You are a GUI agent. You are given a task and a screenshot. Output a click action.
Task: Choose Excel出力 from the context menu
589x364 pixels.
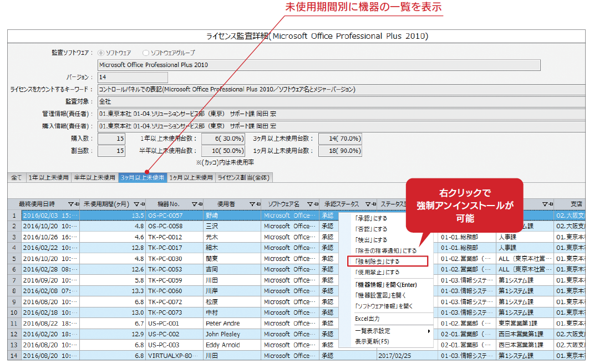pos(367,319)
